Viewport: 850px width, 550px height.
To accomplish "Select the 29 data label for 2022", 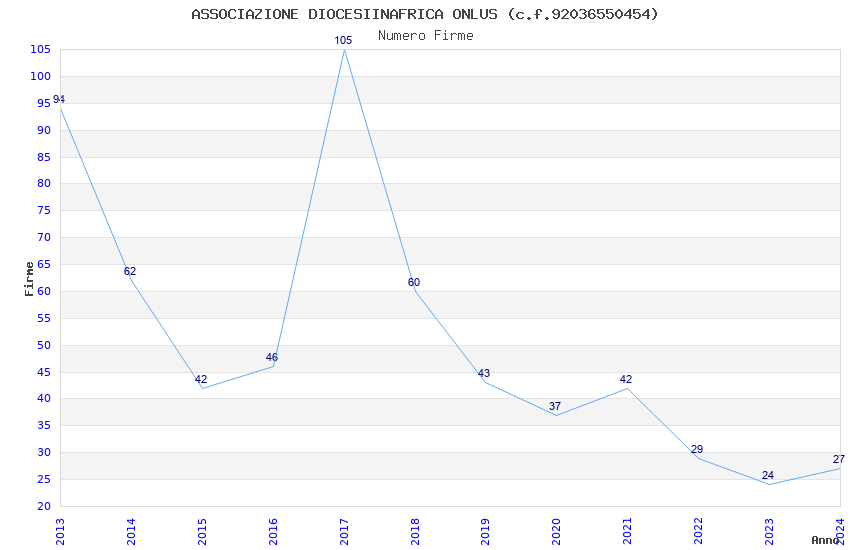I will tap(697, 449).
